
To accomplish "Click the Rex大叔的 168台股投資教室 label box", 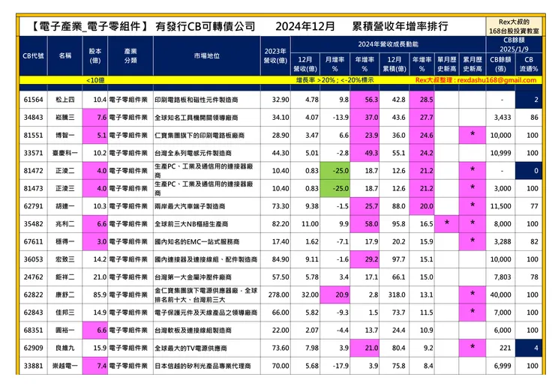I will [x=514, y=26].
